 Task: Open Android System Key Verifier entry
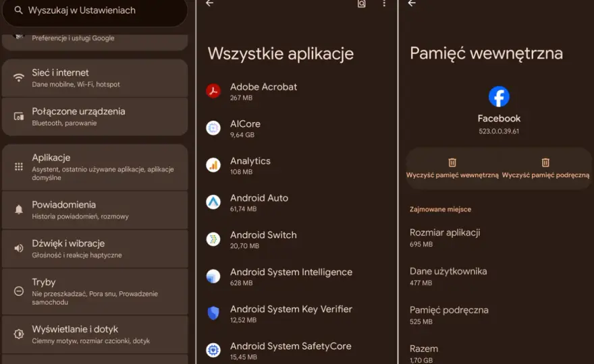(x=296, y=313)
